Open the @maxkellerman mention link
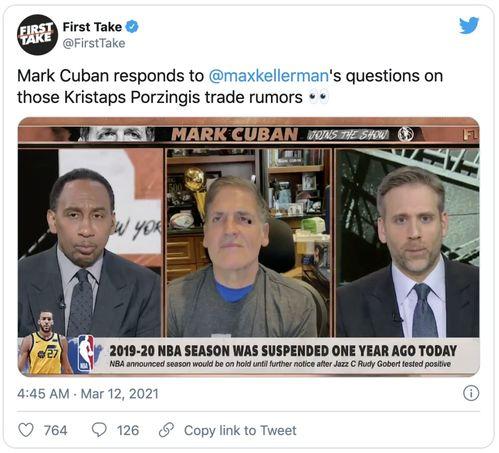Image resolution: width=499 pixels, height=453 pixels. pyautogui.click(x=269, y=76)
